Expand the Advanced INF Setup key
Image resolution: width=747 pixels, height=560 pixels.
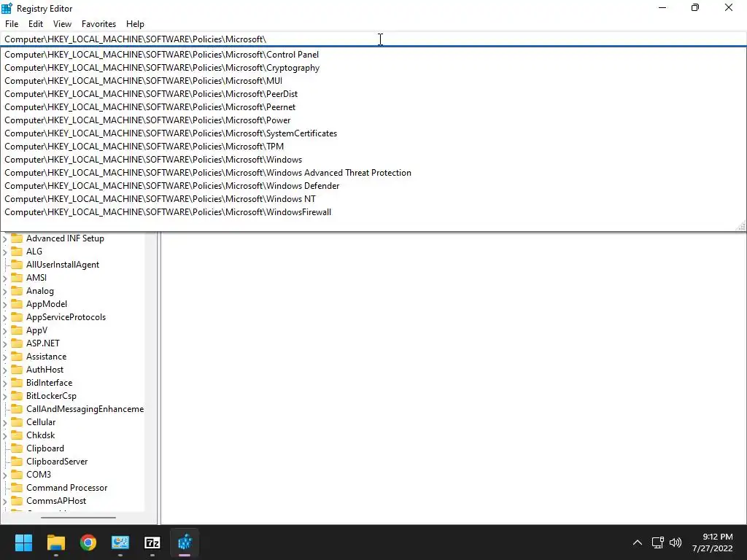(x=5, y=238)
